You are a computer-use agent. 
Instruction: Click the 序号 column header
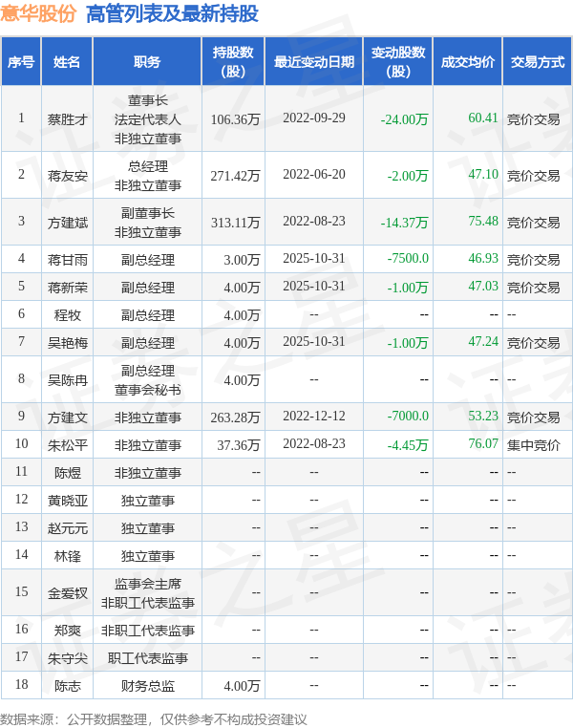21,62
